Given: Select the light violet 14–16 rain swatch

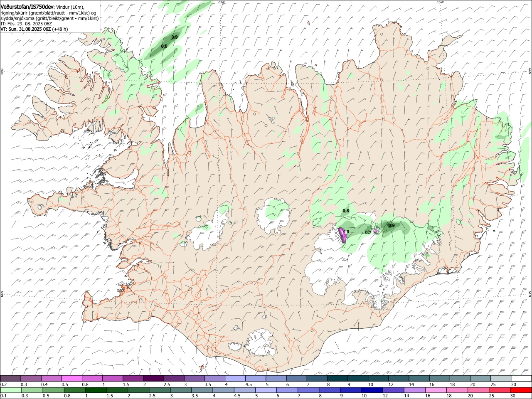Looking at the screenshot, I should (414, 390).
